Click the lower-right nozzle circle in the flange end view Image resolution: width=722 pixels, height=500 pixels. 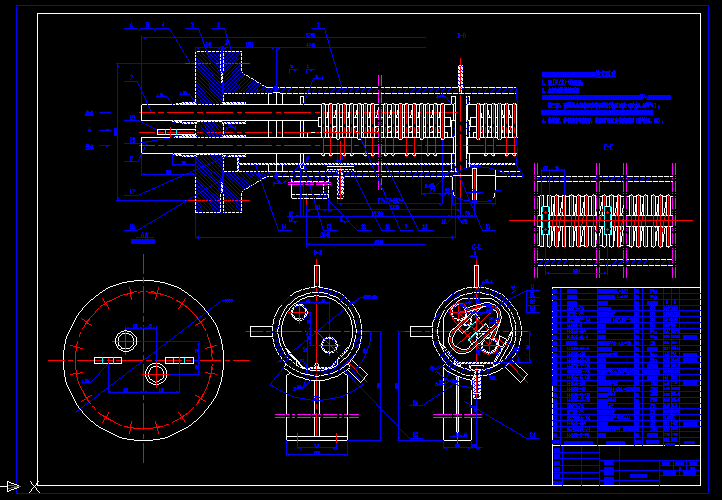point(156,374)
